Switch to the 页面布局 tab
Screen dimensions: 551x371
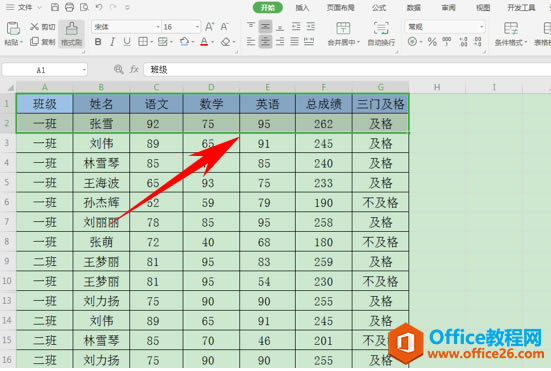tap(341, 7)
